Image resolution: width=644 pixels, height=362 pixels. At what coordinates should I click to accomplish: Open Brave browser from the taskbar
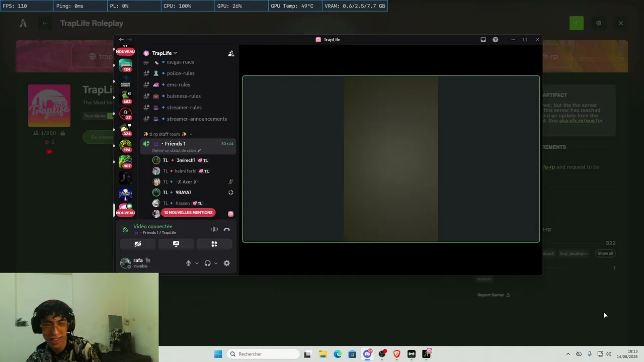(397, 354)
